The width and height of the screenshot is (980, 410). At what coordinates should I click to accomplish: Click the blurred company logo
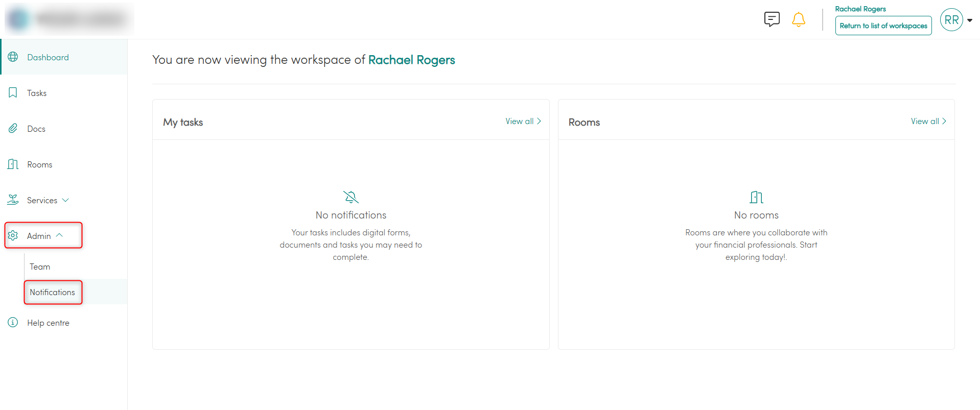pos(69,19)
